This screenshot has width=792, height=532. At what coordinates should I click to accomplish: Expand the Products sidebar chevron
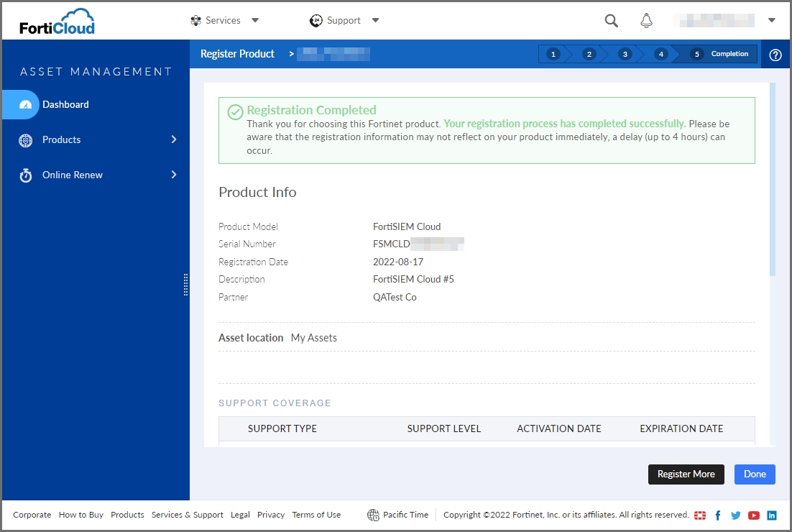tap(172, 139)
